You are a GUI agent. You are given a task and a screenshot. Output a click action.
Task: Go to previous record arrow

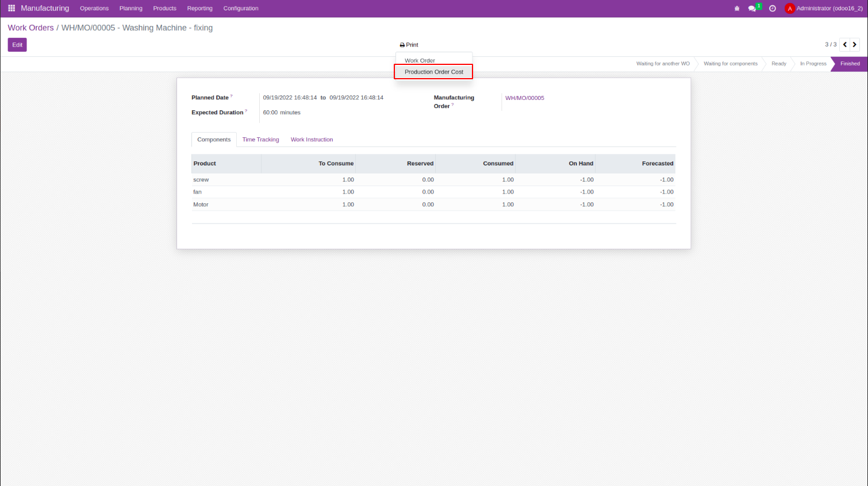(845, 45)
